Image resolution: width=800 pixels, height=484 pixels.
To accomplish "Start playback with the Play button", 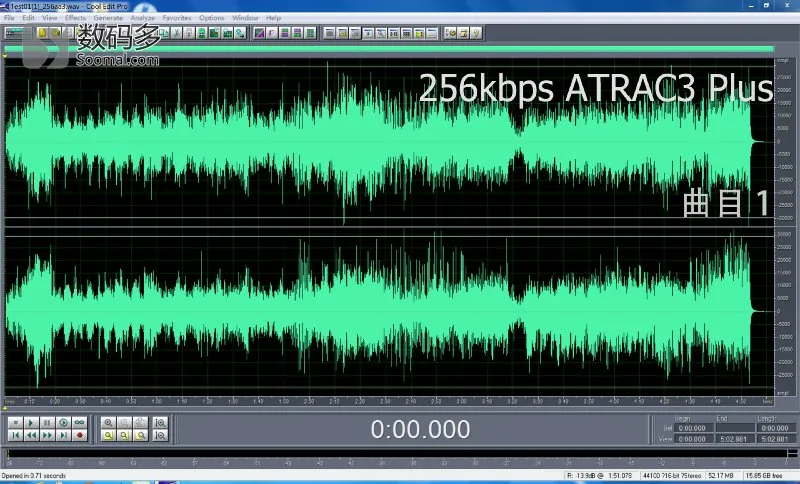I will pos(31,423).
